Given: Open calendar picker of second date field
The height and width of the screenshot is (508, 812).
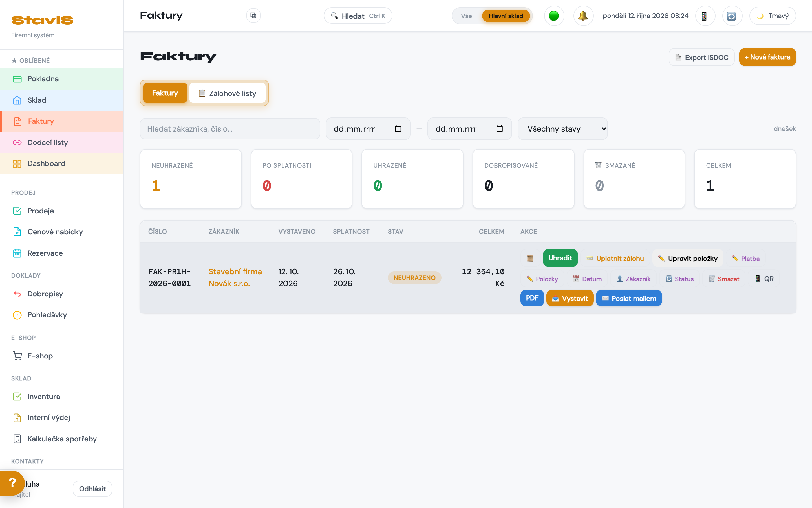Looking at the screenshot, I should point(499,129).
